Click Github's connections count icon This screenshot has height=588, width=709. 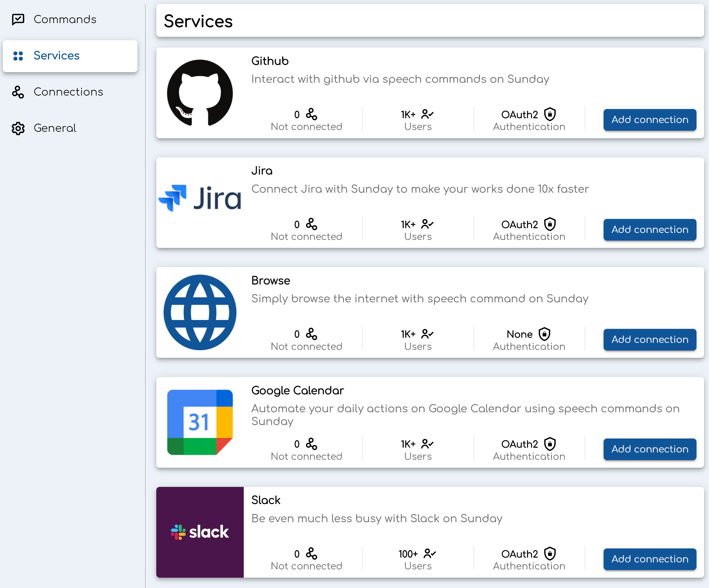point(311,114)
